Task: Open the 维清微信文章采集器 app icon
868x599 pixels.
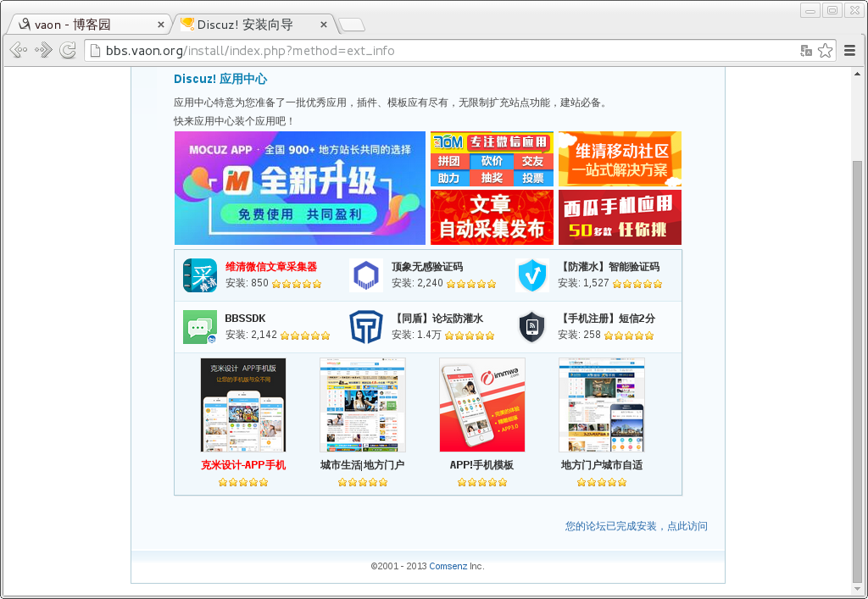Action: click(200, 275)
